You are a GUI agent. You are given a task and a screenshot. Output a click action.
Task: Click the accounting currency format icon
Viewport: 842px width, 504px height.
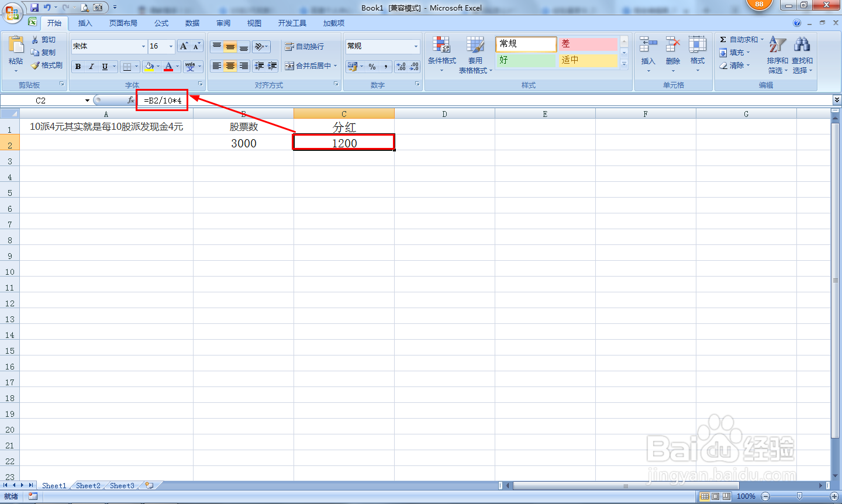(352, 67)
